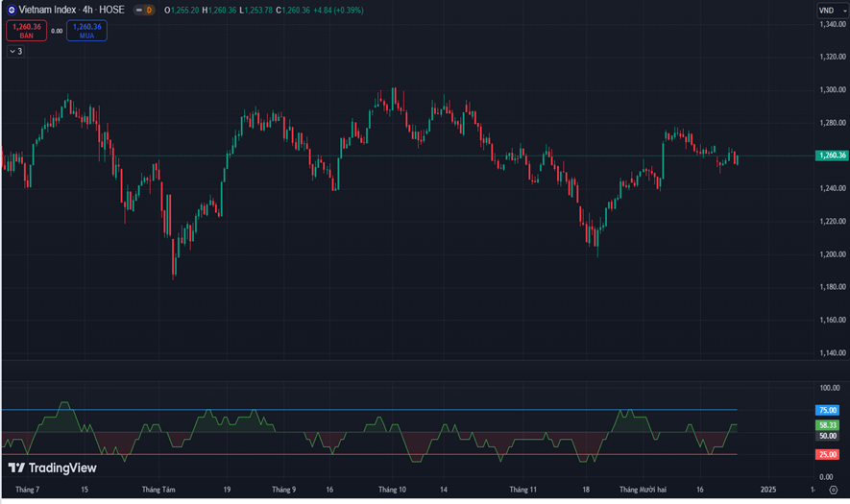Click the green 58.33 indicator value label
This screenshot has width=850, height=504.
tap(827, 424)
